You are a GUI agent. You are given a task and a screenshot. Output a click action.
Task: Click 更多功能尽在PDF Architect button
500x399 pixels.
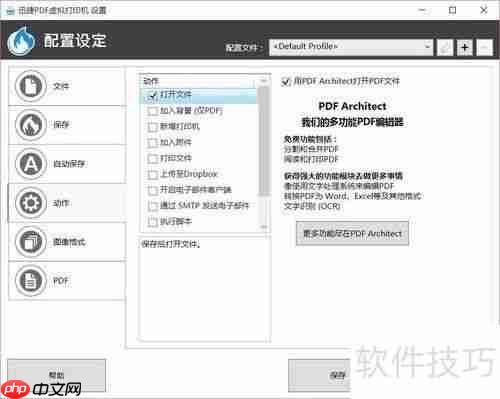pyautogui.click(x=352, y=233)
